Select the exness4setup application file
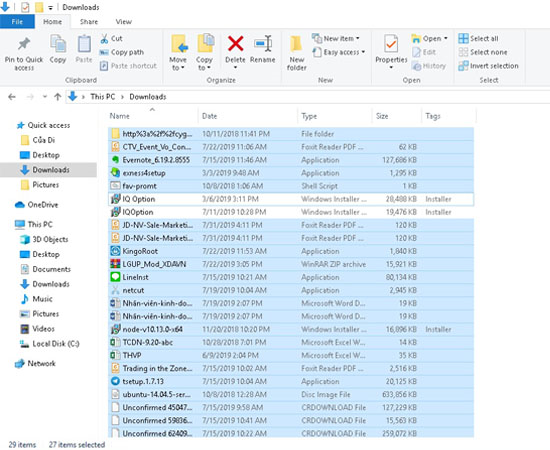This screenshot has width=550, height=450. (291, 173)
